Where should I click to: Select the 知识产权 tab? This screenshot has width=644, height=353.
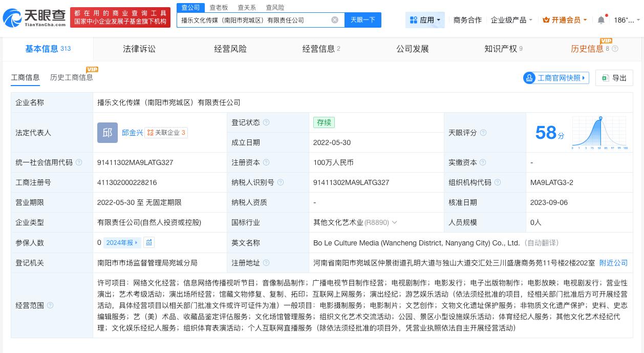pos(503,49)
